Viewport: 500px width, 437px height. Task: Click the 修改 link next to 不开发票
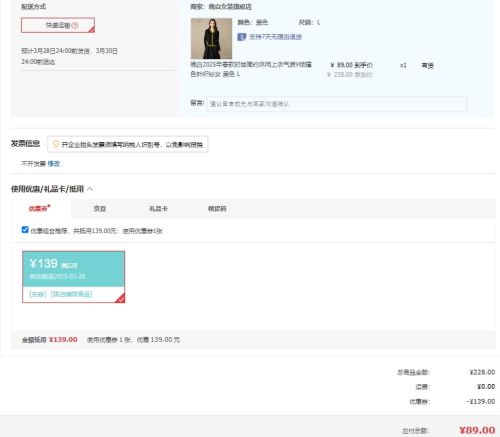pyautogui.click(x=54, y=164)
